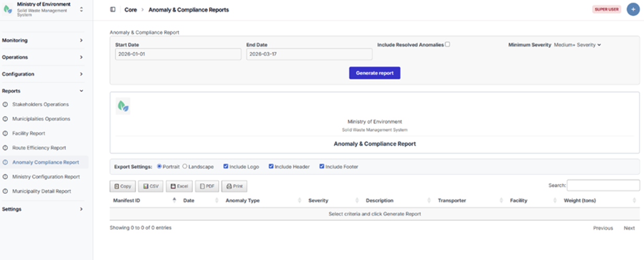Viewport: 644px width, 260px height.
Task: Click 'Anomaly & Compliance Reports' breadcrumb title
Action: tap(188, 10)
